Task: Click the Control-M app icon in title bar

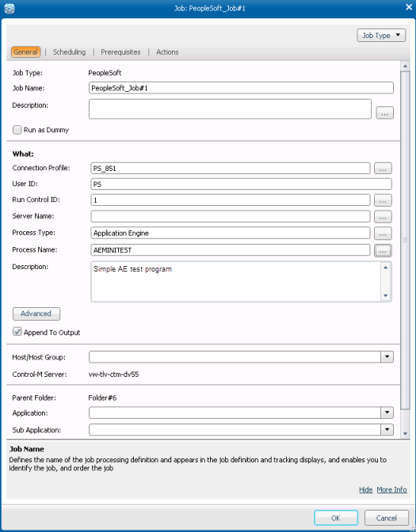Action: 10,9
